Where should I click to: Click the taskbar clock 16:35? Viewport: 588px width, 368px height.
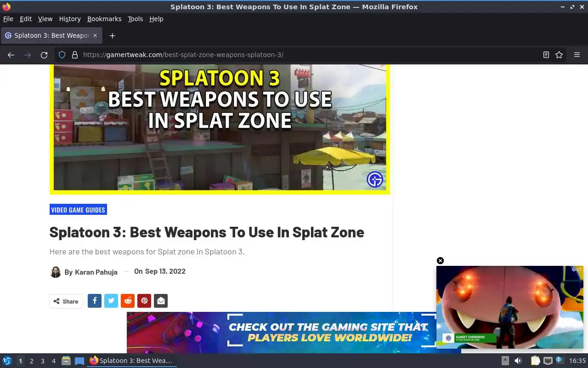tap(577, 361)
